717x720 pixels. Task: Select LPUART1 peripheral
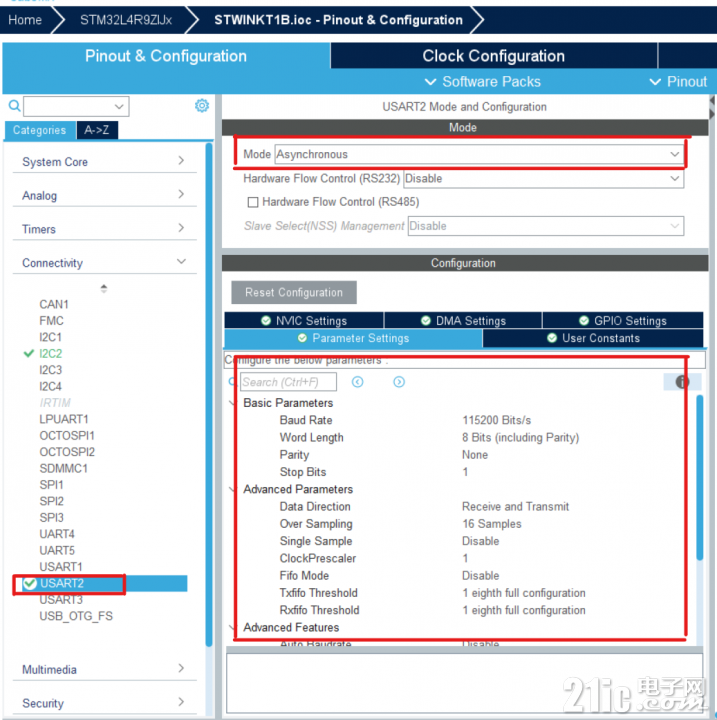coord(64,419)
